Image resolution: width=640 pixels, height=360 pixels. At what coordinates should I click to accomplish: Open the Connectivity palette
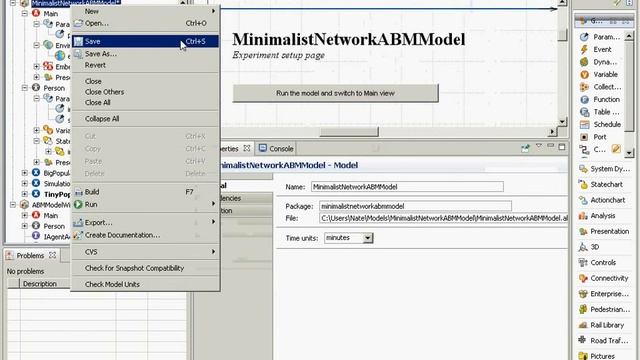coord(604,278)
